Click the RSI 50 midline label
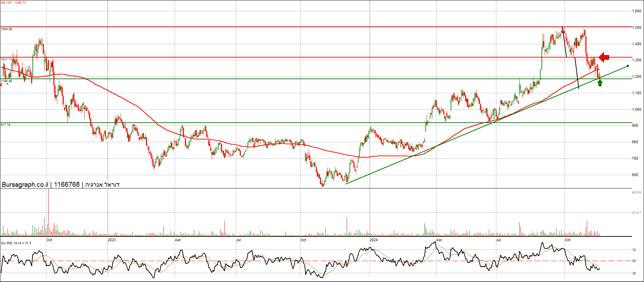Screen dimensions: 644x282 point(634,261)
